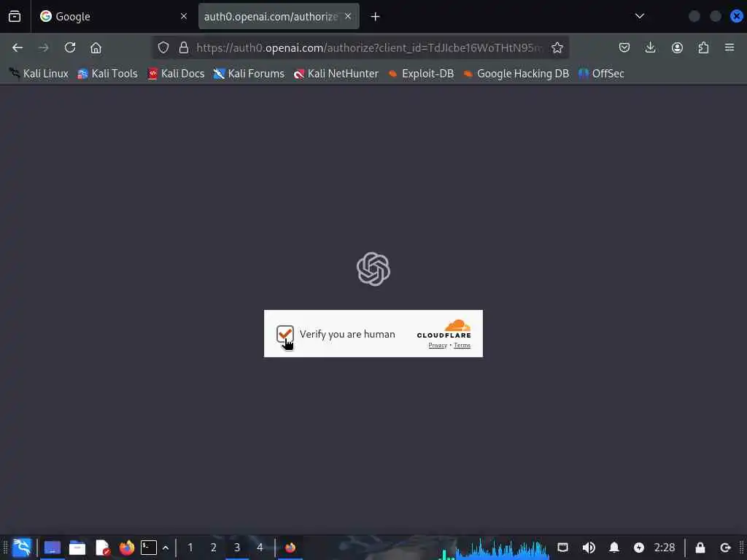
Task: Switch to workspace 2
Action: click(214, 548)
